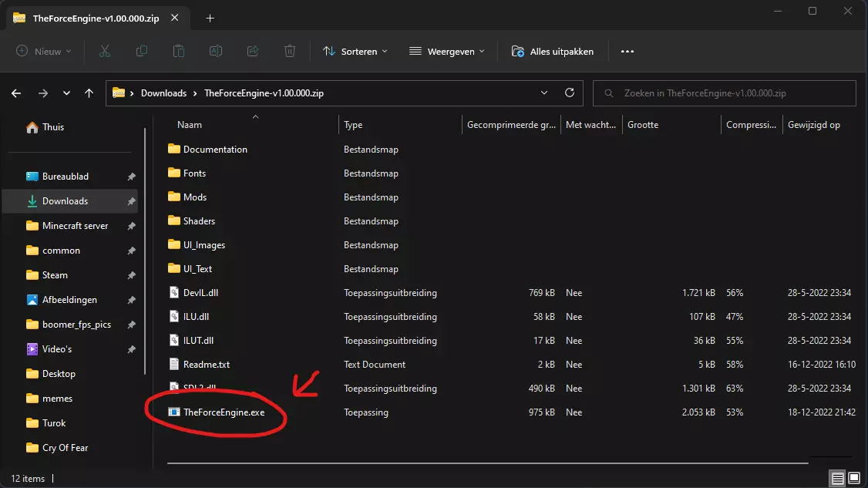Image resolution: width=868 pixels, height=488 pixels.
Task: Click the Cut scissors icon in toolbar
Action: [105, 52]
